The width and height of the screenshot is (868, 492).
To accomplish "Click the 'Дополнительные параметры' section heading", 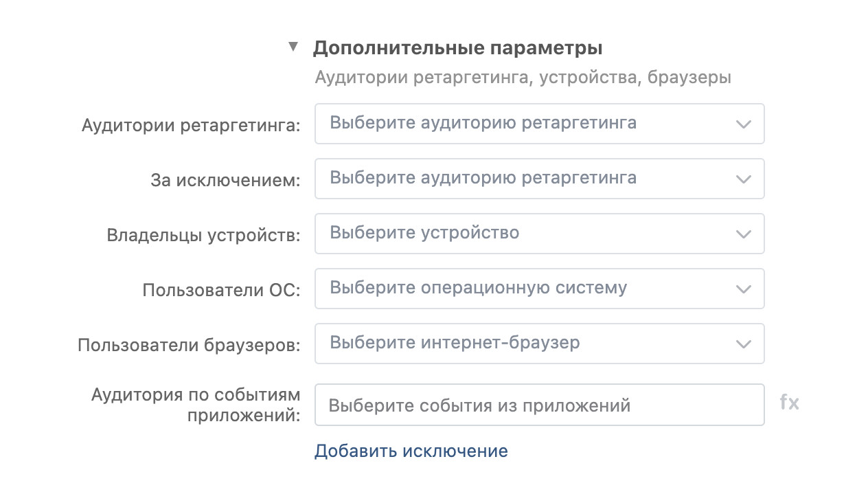I will point(457,49).
